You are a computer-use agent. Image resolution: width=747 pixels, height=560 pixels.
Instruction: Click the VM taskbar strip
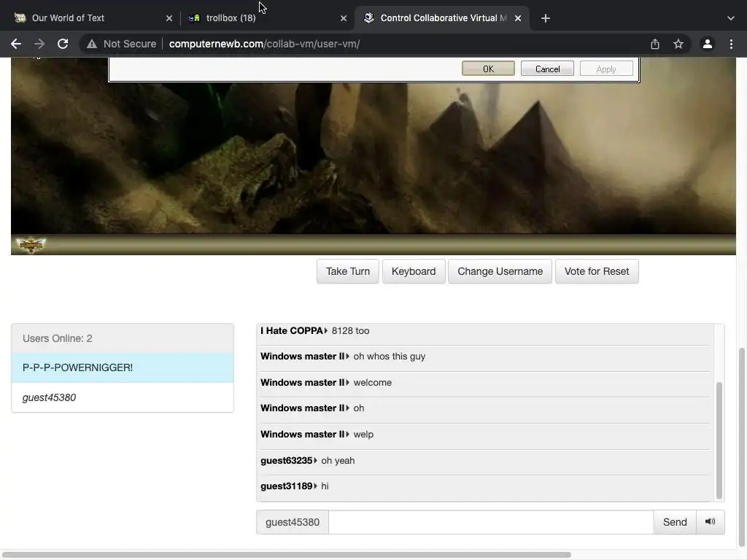tap(373, 244)
